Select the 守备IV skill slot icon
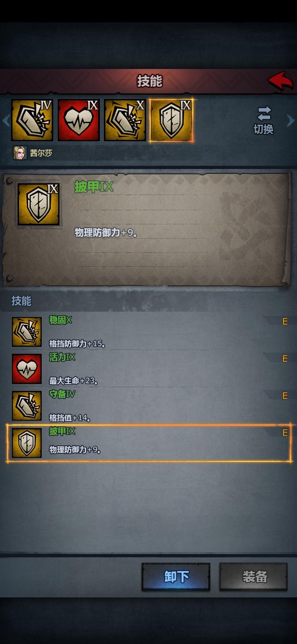This screenshot has height=644, width=297. [32, 120]
